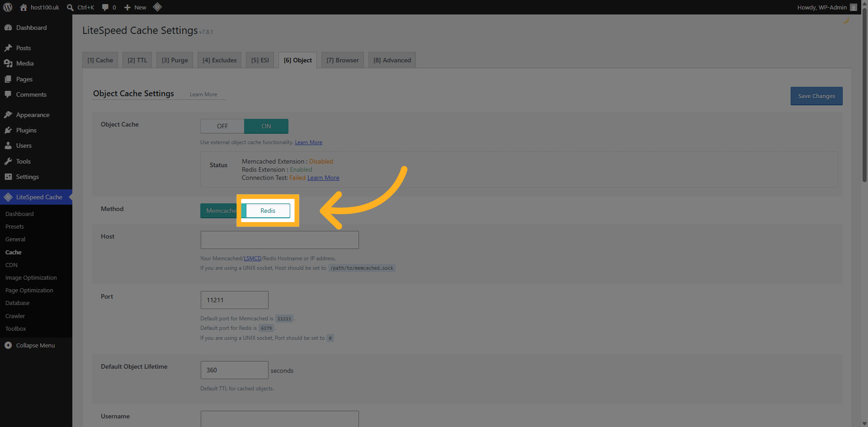The width and height of the screenshot is (868, 427).
Task: Select the [6] Object tab
Action: [297, 60]
